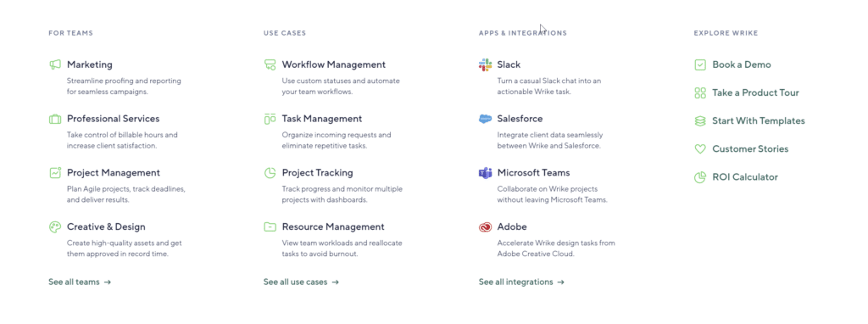This screenshot has height=324, width=868.
Task: Open the Slack integration link
Action: (x=509, y=64)
